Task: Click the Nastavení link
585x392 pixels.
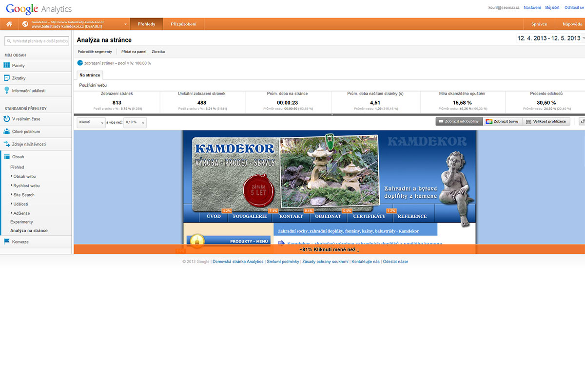Action: 532,8
